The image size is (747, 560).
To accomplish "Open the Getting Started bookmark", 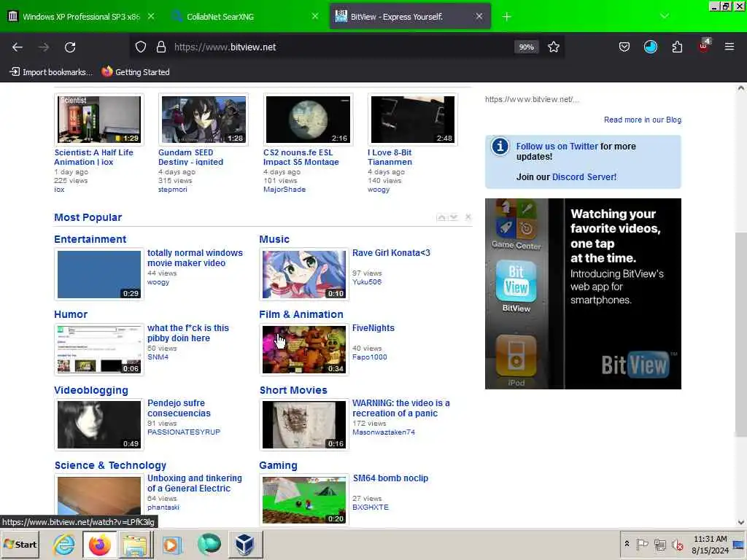I will point(136,72).
